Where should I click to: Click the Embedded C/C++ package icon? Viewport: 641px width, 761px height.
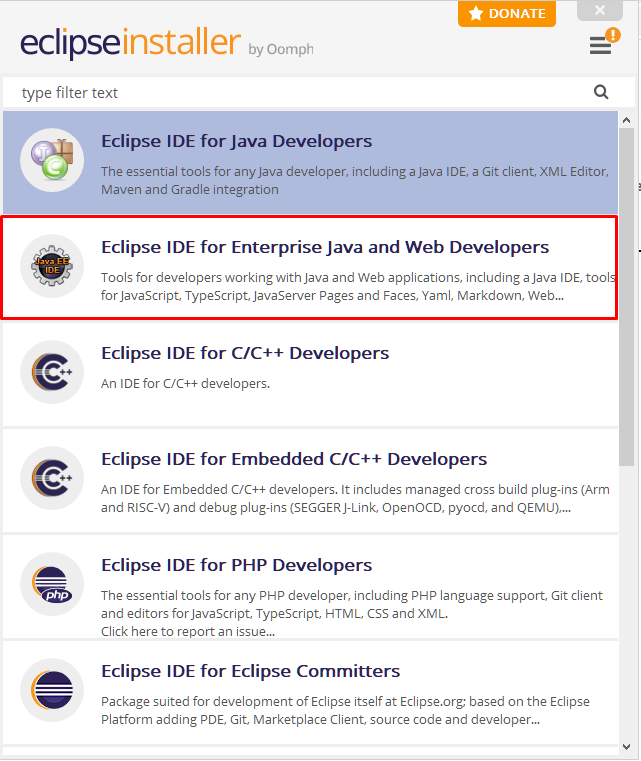click(x=52, y=478)
